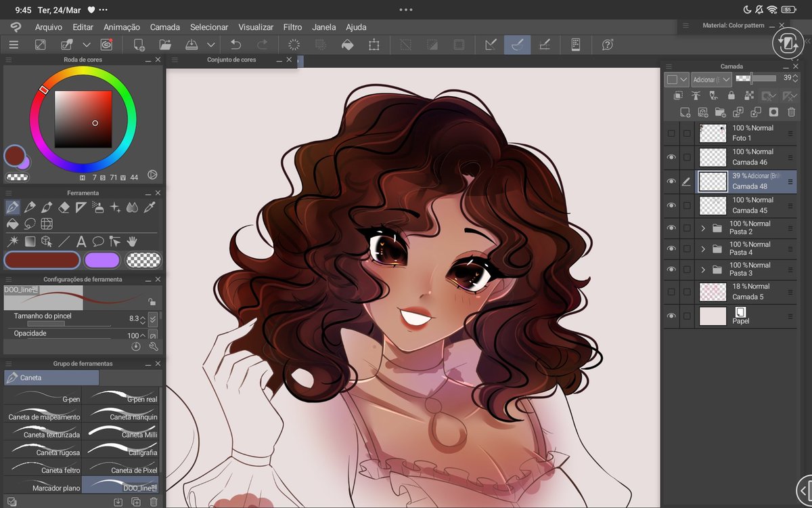The image size is (812, 508).
Task: Select the Eraser tool
Action: click(63, 207)
